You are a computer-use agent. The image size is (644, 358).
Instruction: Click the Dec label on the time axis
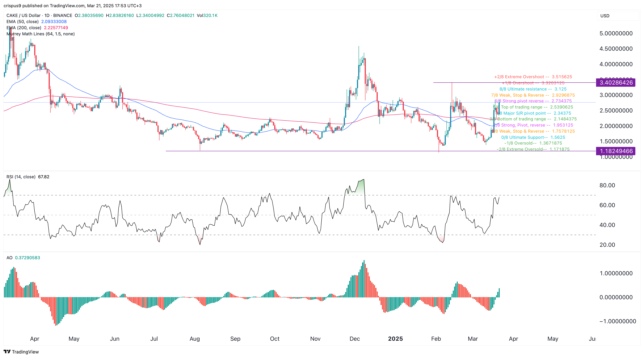[x=354, y=339]
